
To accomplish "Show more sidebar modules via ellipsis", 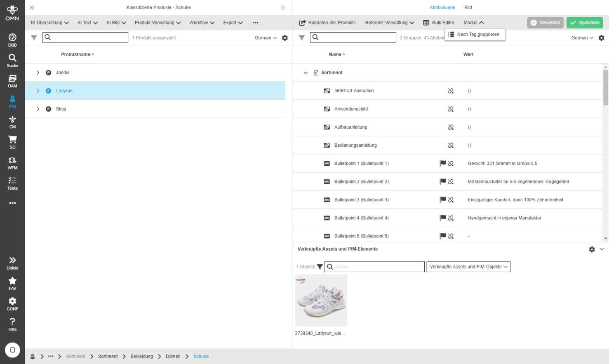I will pyautogui.click(x=12, y=203).
